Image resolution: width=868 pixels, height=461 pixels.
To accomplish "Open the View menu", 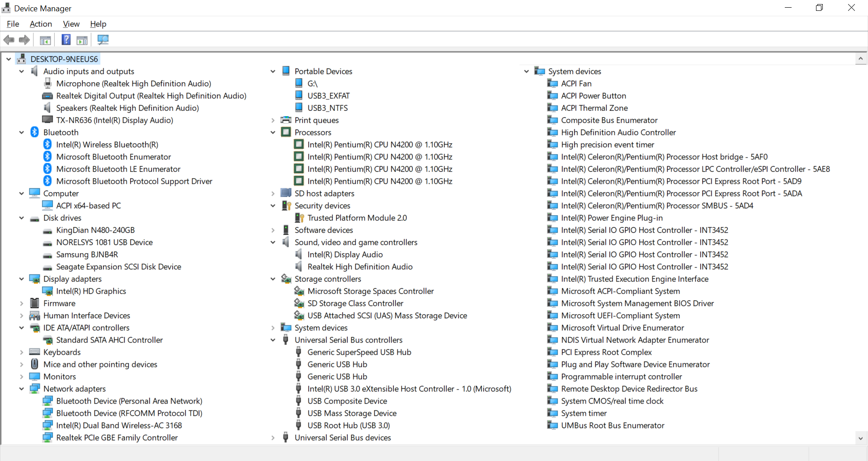I will [x=71, y=24].
